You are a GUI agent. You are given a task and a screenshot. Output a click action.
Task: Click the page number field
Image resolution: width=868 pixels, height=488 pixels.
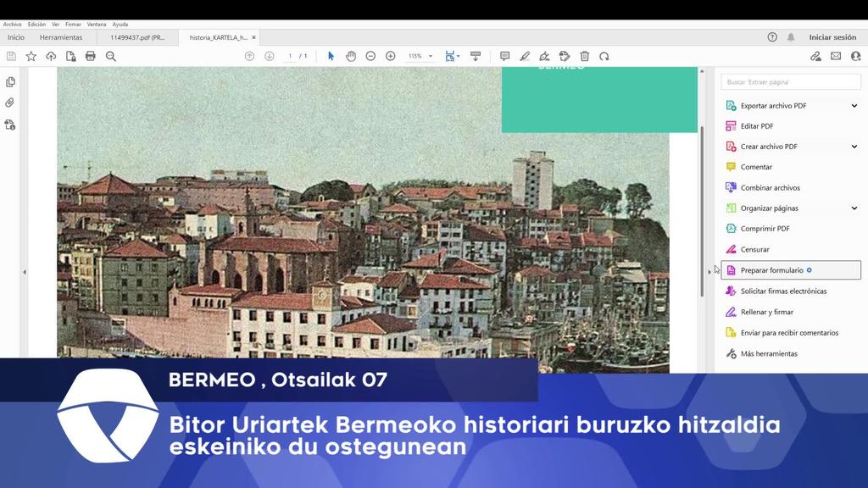tap(290, 56)
